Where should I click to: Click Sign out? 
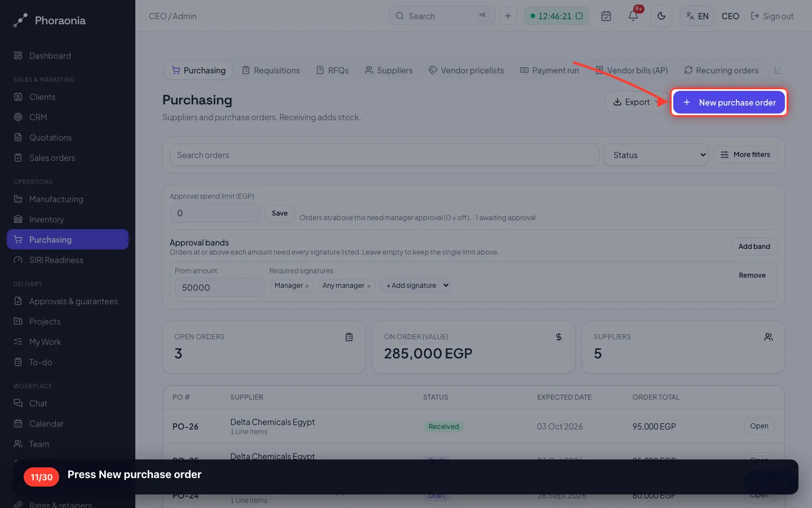coord(772,16)
